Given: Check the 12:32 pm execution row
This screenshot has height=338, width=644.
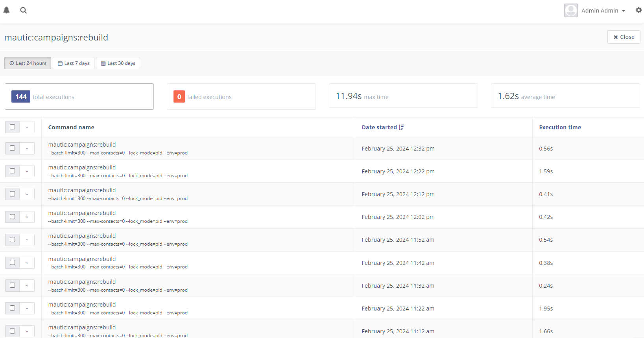Looking at the screenshot, I should [12, 148].
